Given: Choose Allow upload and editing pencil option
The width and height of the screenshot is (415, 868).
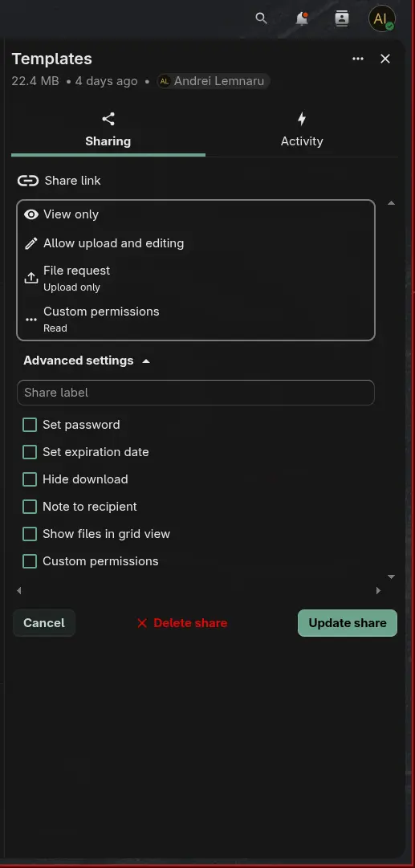Looking at the screenshot, I should click(x=196, y=243).
